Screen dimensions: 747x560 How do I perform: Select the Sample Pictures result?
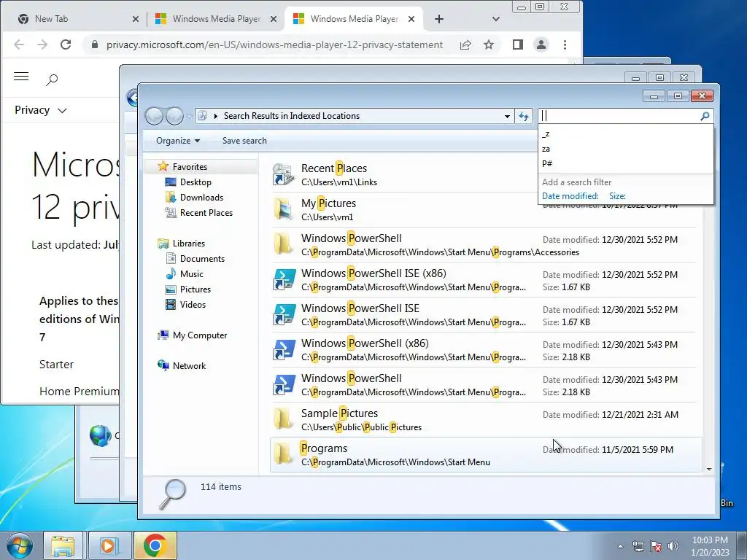(x=485, y=419)
